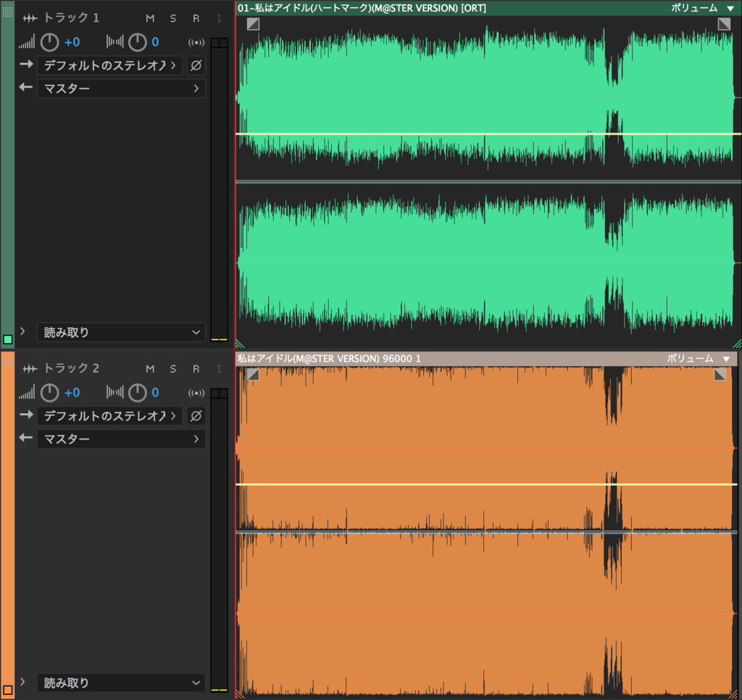The image size is (742, 700).
Task: Expand Track 1 automation lanes chevron
Action: tap(22, 331)
